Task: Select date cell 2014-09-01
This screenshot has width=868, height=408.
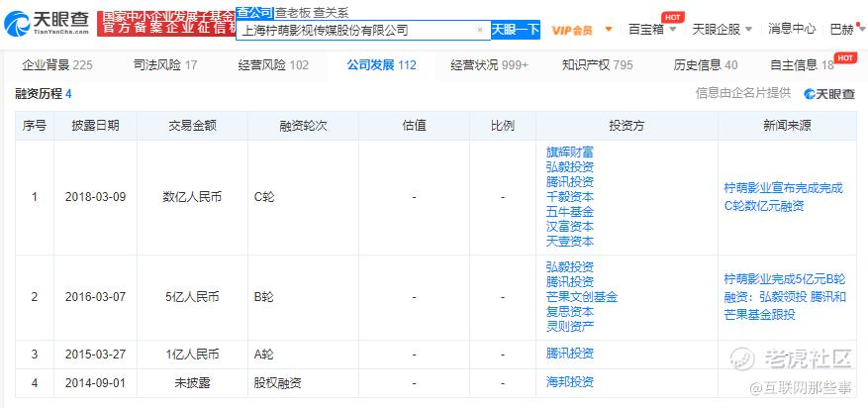Action: click(95, 383)
